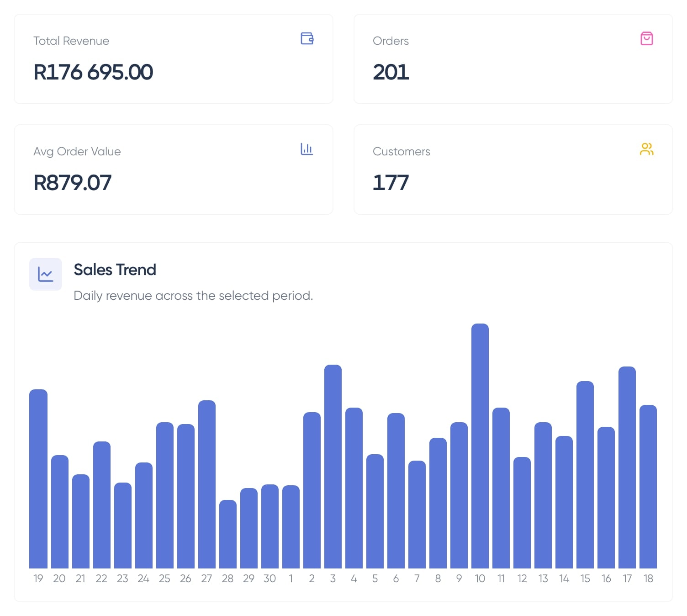The image size is (687, 616).
Task: Click the x-axis label 9
Action: click(459, 579)
